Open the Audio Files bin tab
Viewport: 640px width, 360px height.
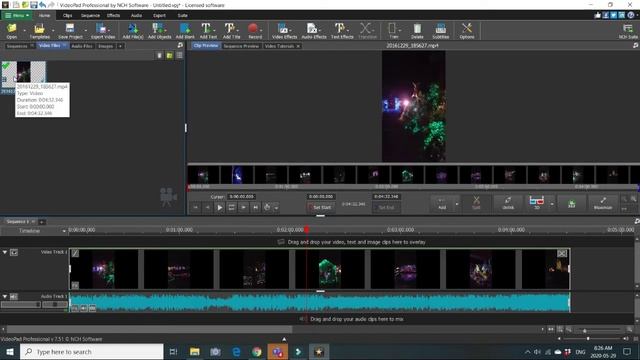[x=82, y=46]
